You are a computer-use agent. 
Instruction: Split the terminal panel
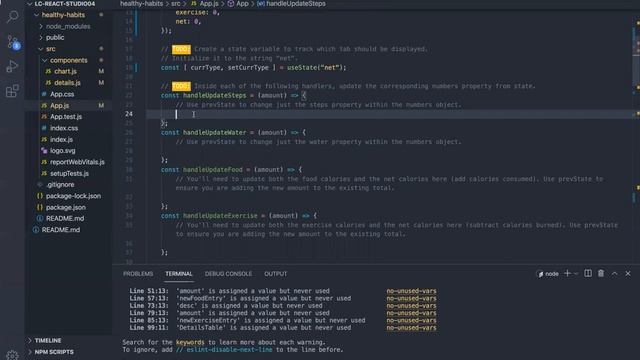(588, 273)
